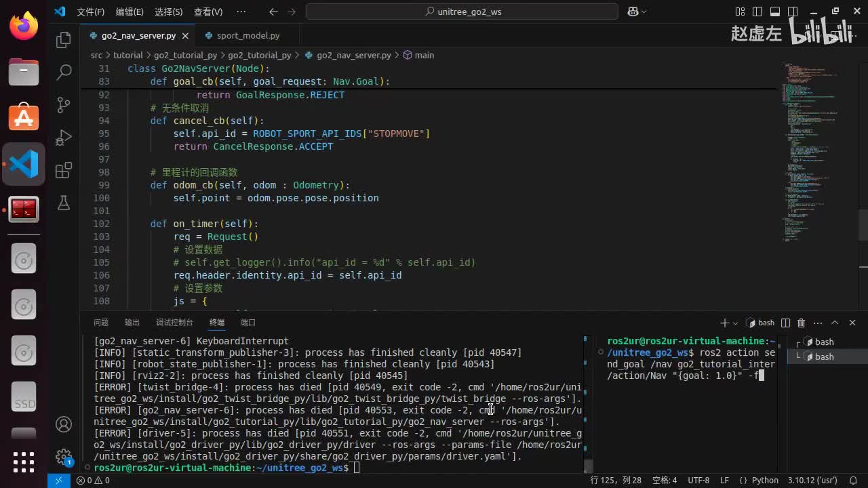Open the Explorer view in activity bar
This screenshot has height=488, width=868.
pyautogui.click(x=64, y=40)
